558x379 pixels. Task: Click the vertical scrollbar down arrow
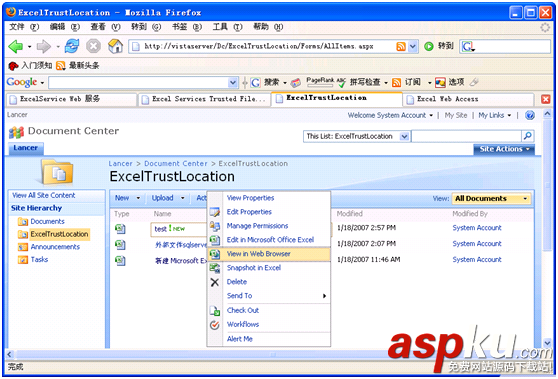pos(547,343)
